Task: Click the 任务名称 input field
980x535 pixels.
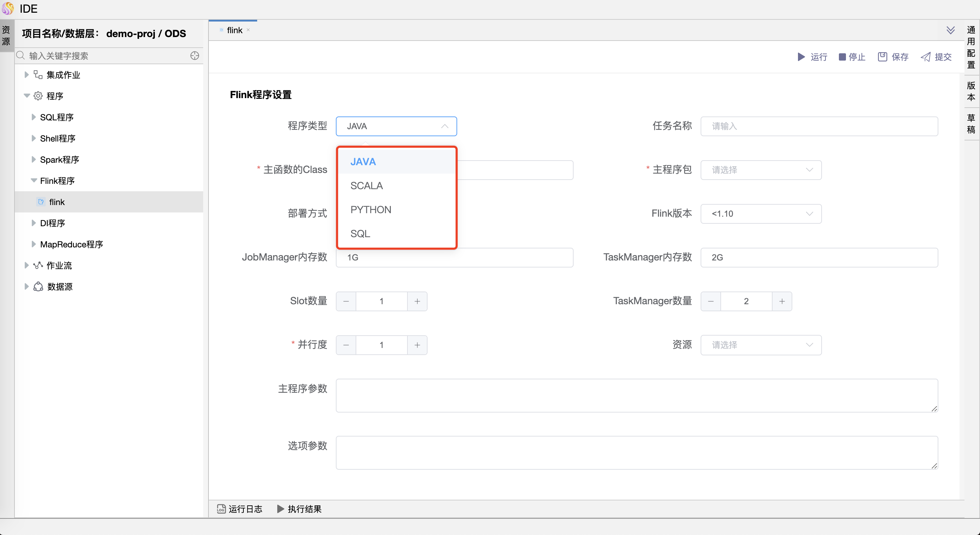Action: [x=819, y=126]
